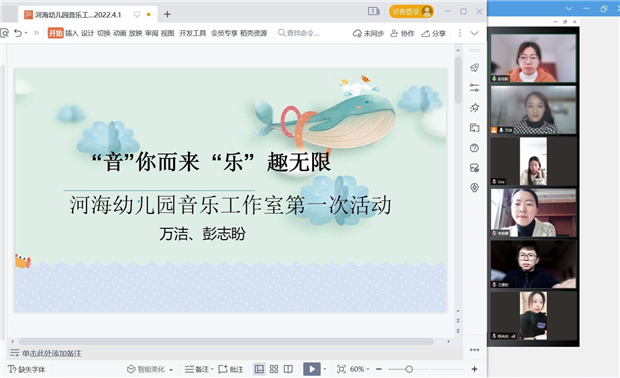Click the display-mode icon on document tab

point(137,14)
